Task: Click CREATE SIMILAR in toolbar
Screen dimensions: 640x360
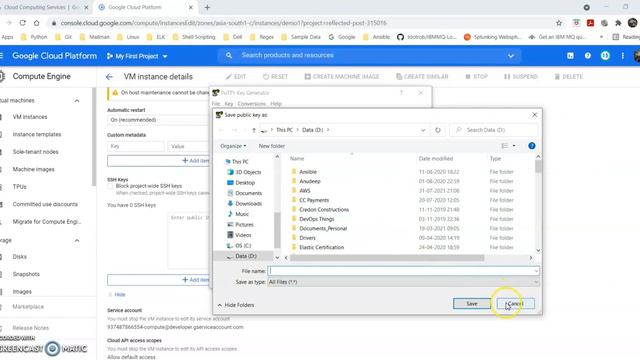Action: pos(422,77)
